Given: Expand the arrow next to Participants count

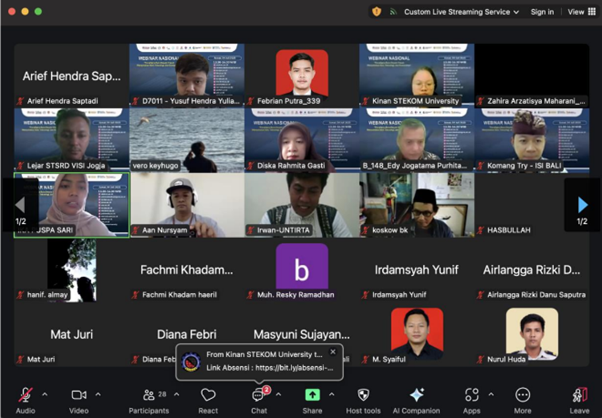Looking at the screenshot, I should click(177, 394).
